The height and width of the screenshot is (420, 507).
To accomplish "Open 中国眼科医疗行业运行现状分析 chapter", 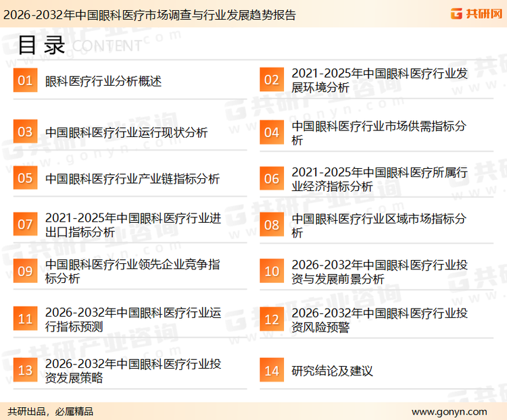I will click(x=126, y=132).
